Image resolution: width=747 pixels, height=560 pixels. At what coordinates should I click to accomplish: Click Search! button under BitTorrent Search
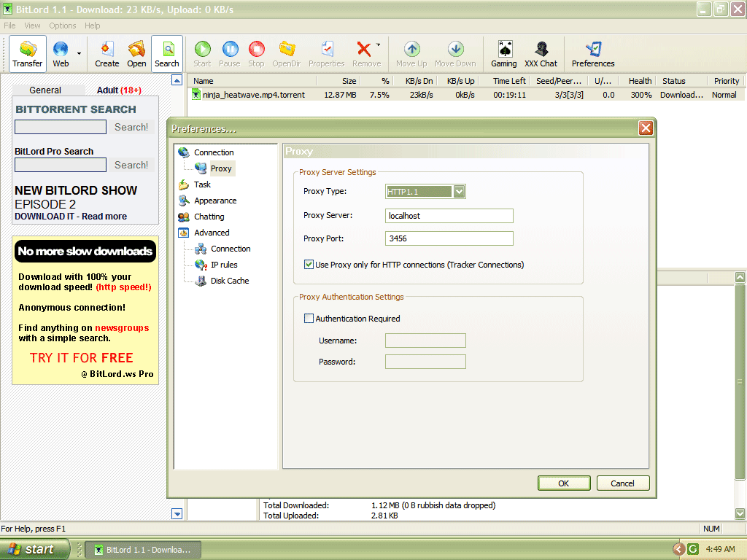point(131,127)
